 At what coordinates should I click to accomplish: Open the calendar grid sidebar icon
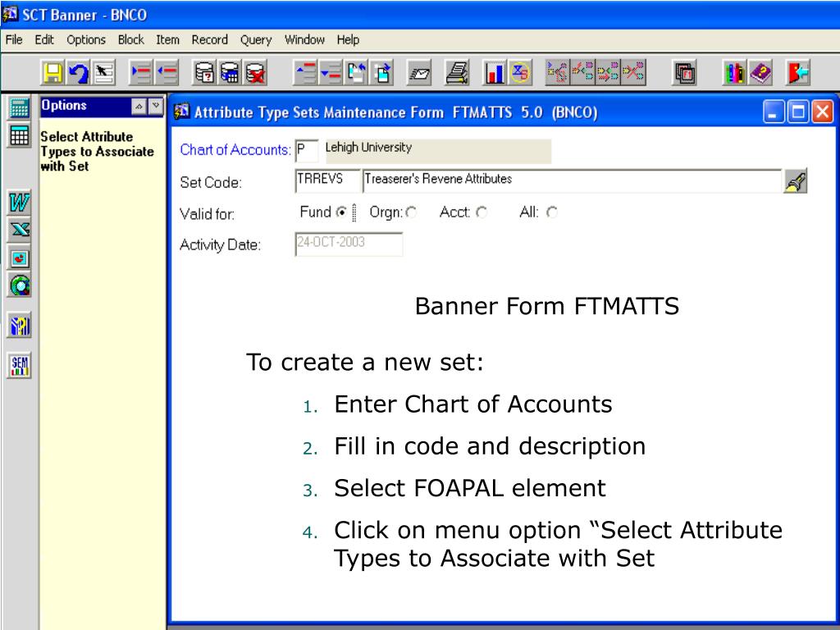[x=20, y=135]
